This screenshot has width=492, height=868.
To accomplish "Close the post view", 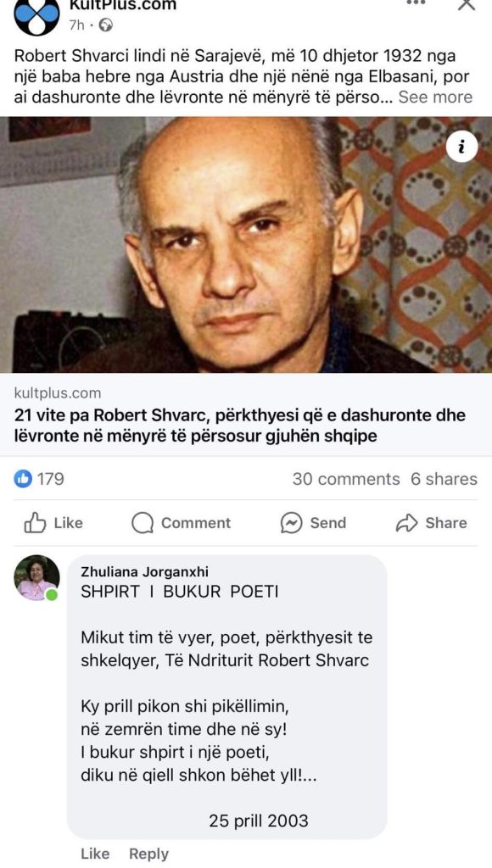I will point(466,4).
